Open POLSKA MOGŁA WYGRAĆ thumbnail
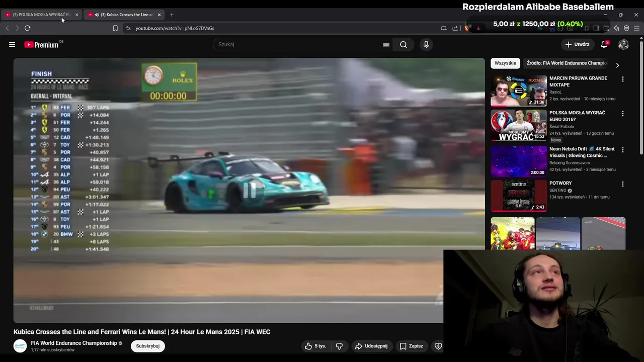Viewport: 644px width, 362px height. [x=519, y=125]
